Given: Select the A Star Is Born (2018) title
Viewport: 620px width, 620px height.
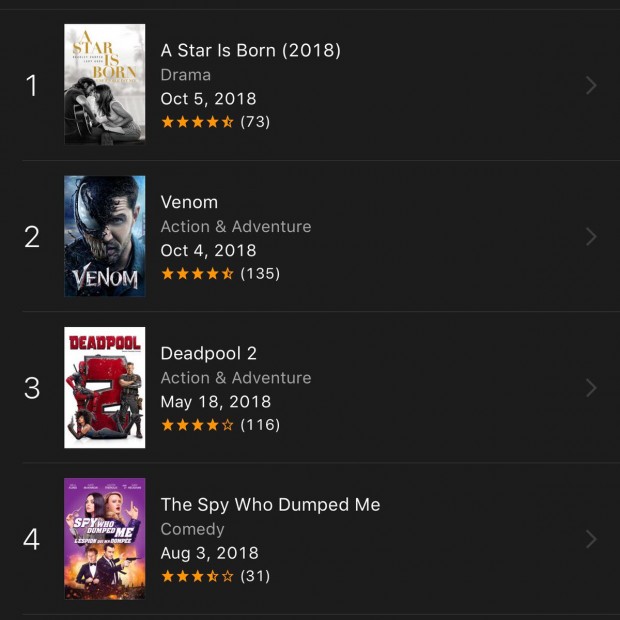Looking at the screenshot, I should (251, 51).
